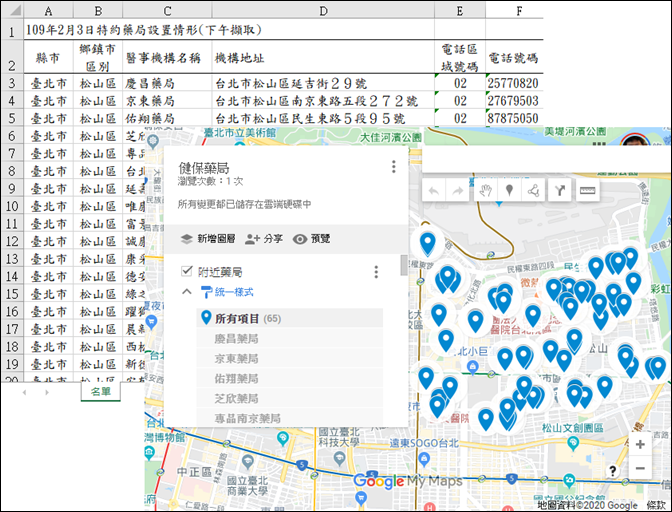
Task: Click the undo arrow in map toolbar
Action: pyautogui.click(x=434, y=190)
